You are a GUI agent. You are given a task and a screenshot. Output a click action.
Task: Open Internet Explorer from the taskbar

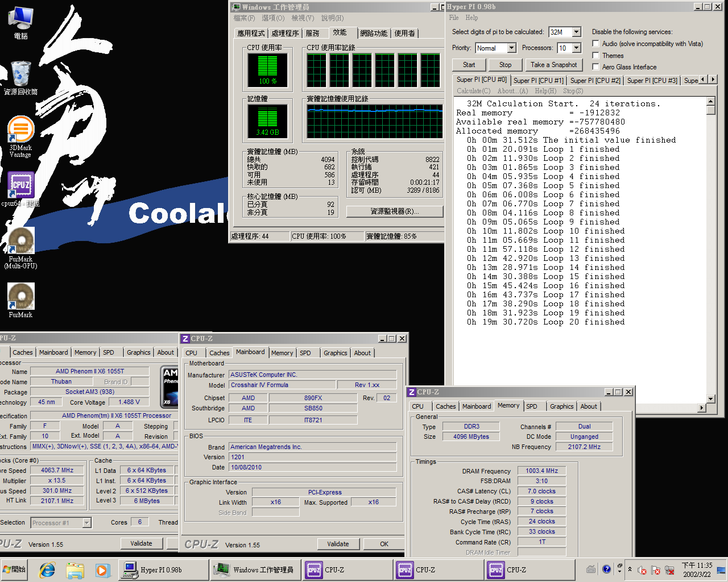(x=47, y=569)
